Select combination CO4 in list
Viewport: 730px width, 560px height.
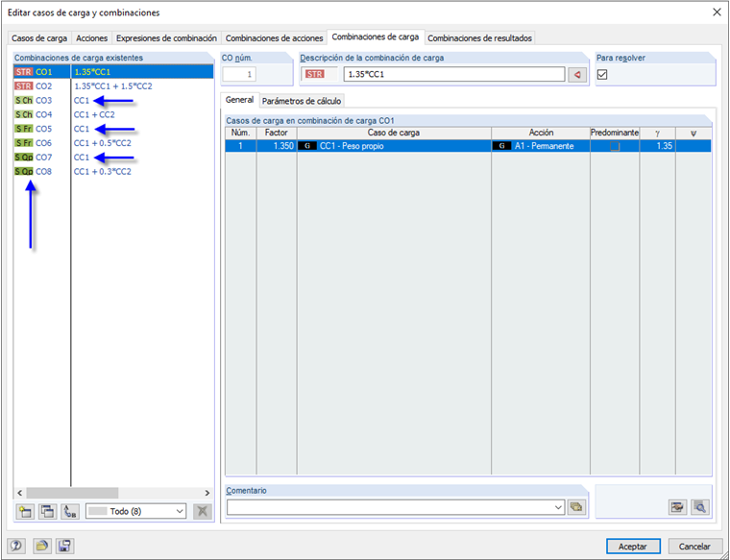[113, 114]
